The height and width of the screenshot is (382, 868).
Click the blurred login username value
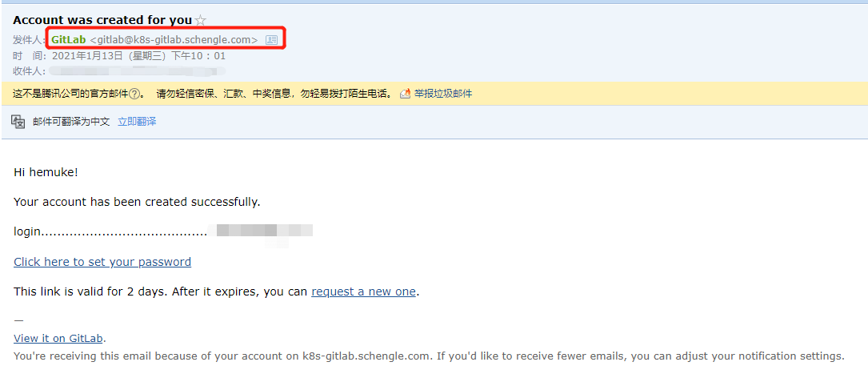pos(260,231)
